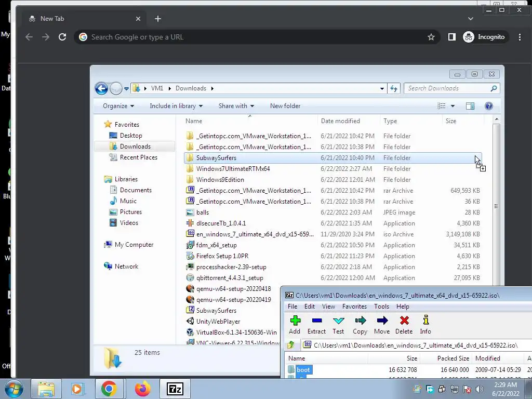Open Explorer help icon
The image size is (532, 399).
[x=488, y=106]
